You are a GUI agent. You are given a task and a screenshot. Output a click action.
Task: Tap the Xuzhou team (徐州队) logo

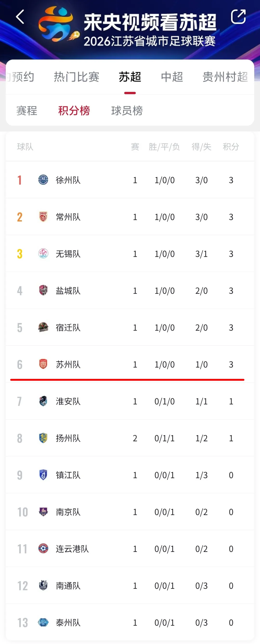(43, 180)
